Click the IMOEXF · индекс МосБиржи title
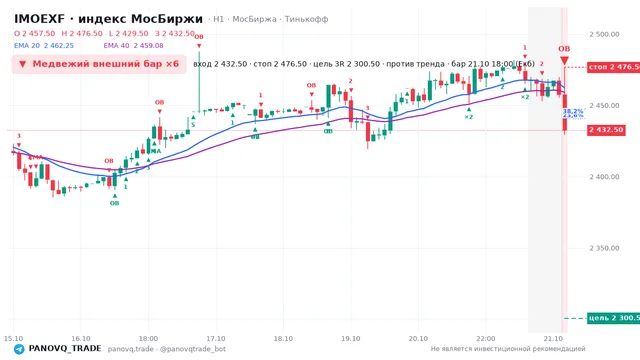This screenshot has height=360, width=640. (108, 19)
